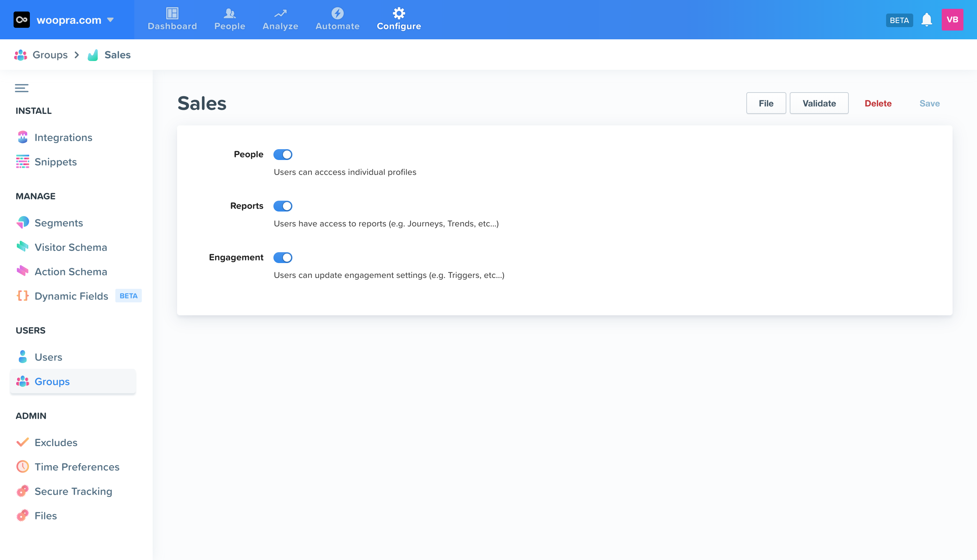This screenshot has width=977, height=560.
Task: Click the Groups icon in breadcrumb
Action: [x=21, y=55]
